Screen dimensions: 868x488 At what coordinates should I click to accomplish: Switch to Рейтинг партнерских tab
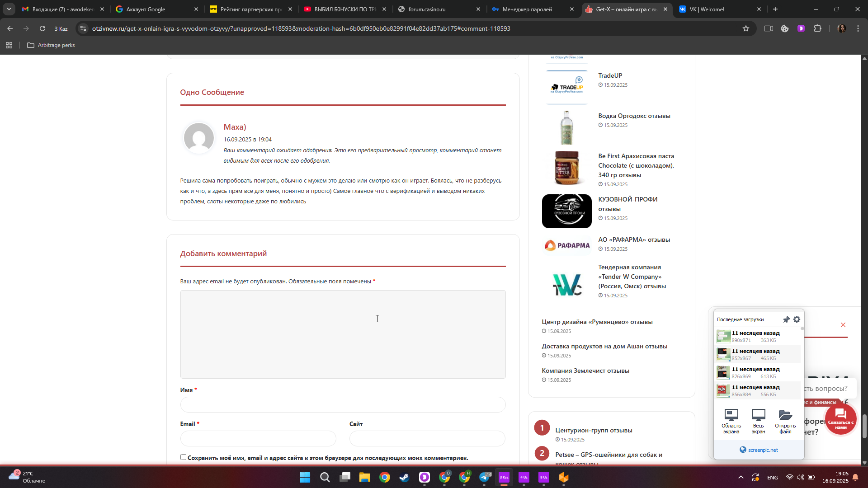coord(250,9)
